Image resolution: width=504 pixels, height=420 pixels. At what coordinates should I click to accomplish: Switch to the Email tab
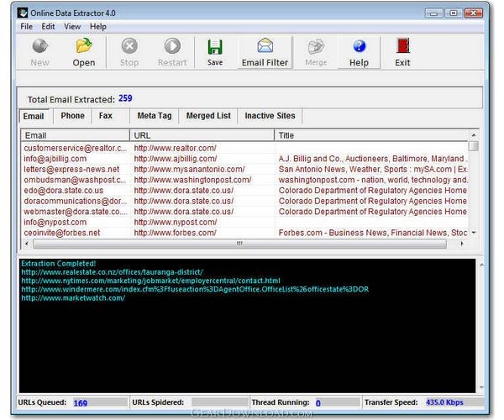tap(34, 116)
